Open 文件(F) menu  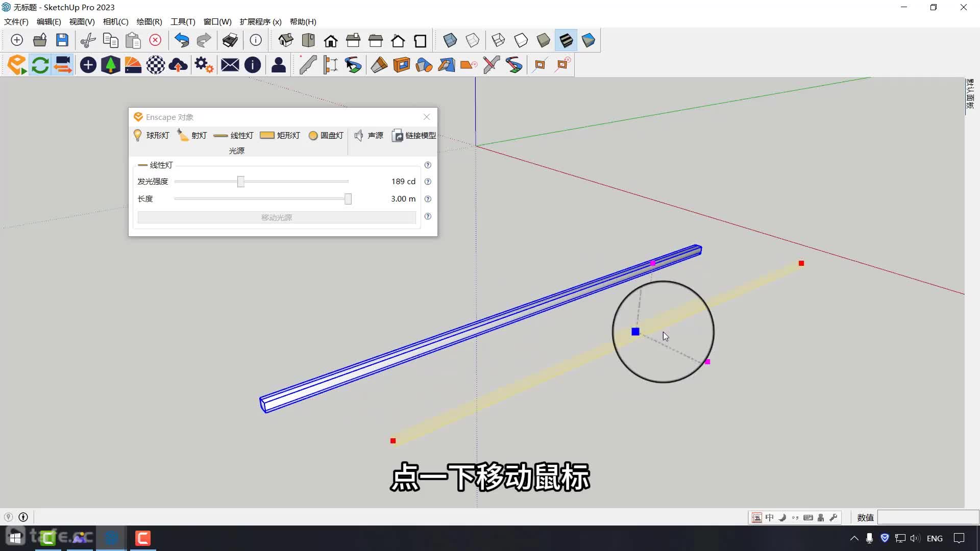(x=16, y=22)
